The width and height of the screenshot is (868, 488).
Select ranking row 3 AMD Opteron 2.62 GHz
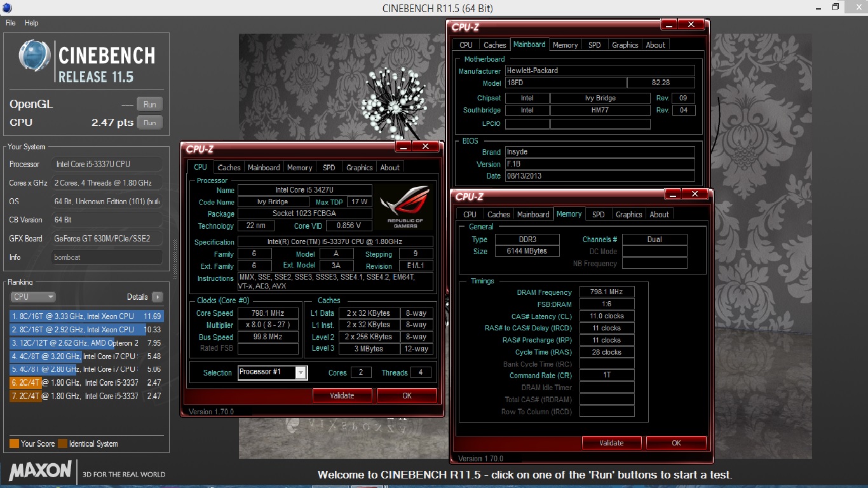(87, 342)
